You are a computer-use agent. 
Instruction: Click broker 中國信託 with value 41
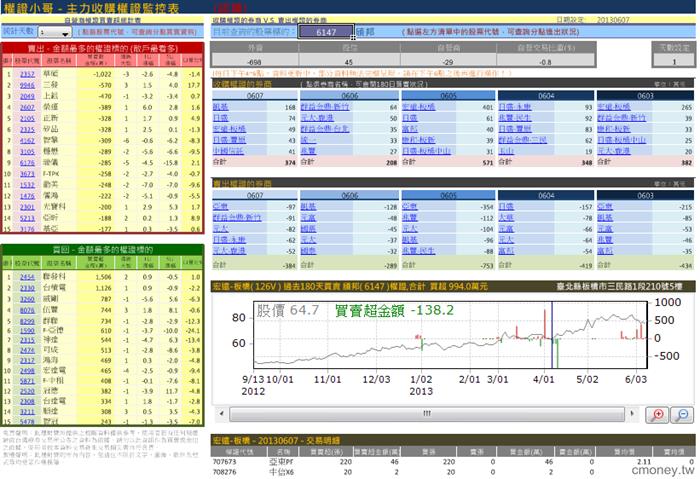click(228, 151)
